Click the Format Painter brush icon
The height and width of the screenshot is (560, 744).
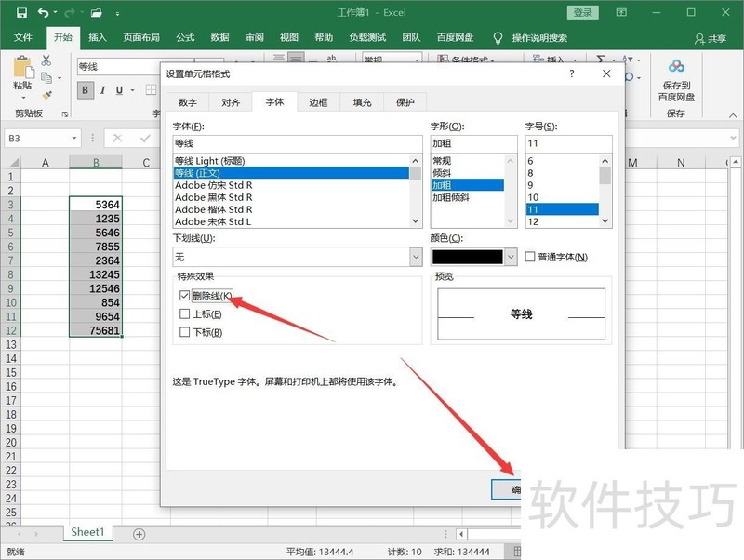pyautogui.click(x=46, y=92)
